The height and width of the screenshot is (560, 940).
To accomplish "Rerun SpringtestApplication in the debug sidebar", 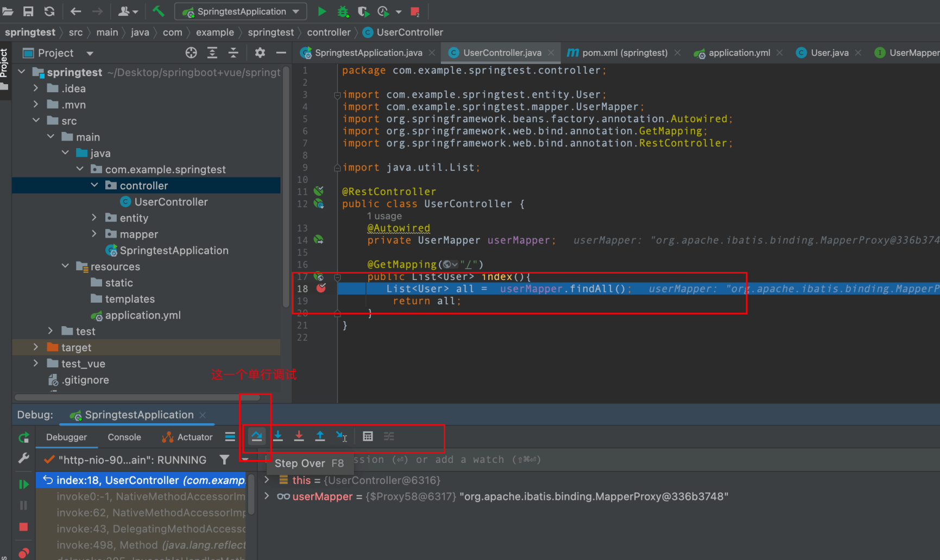I will [x=23, y=437].
